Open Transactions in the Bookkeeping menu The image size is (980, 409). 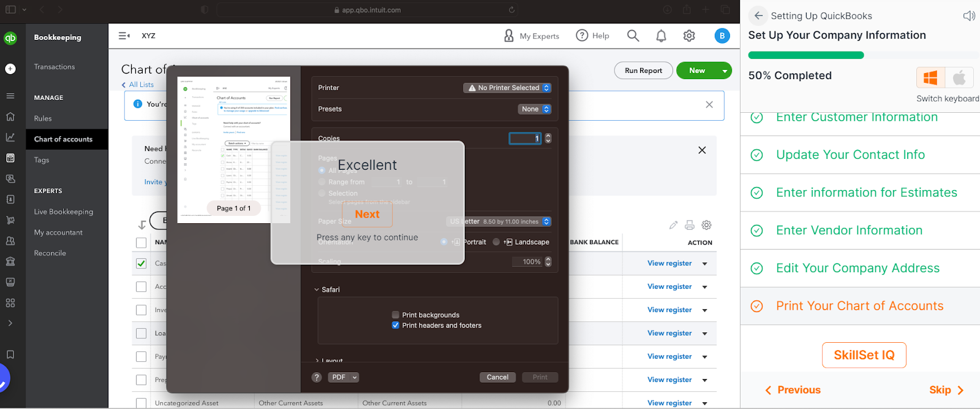tap(55, 67)
